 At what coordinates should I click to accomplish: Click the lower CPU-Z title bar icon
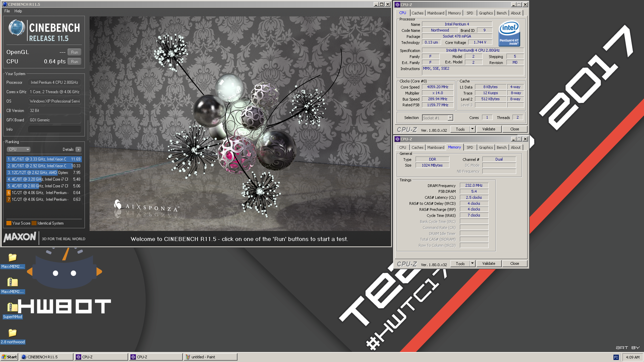[x=397, y=139]
